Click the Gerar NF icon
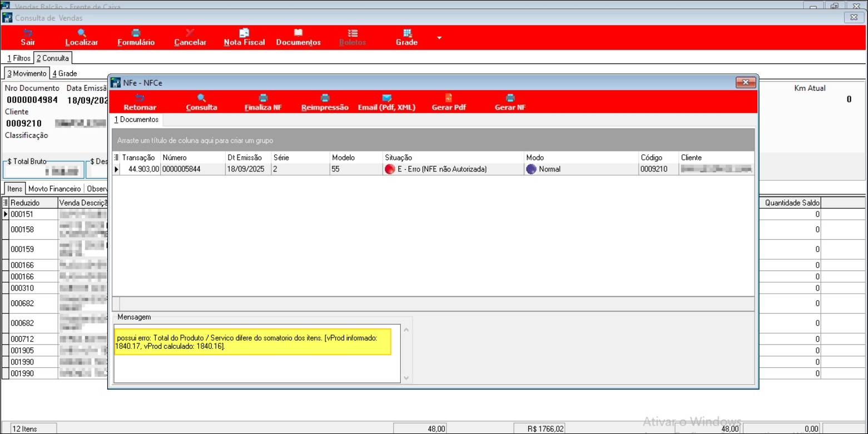 pos(510,98)
